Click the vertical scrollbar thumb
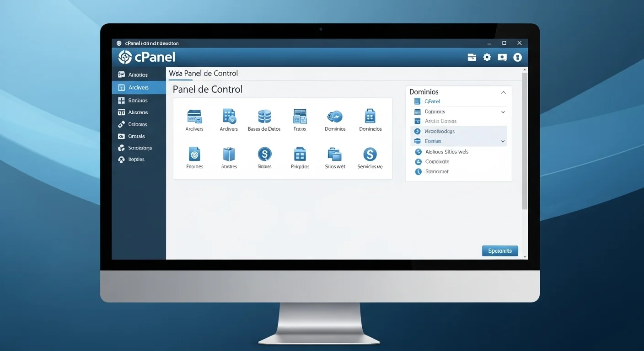644x351 pixels. click(x=525, y=141)
